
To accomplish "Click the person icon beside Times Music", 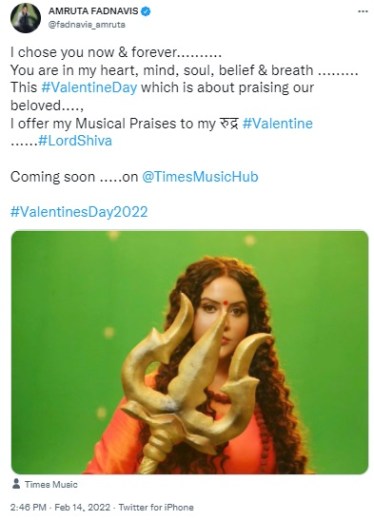I will pos(16,484).
